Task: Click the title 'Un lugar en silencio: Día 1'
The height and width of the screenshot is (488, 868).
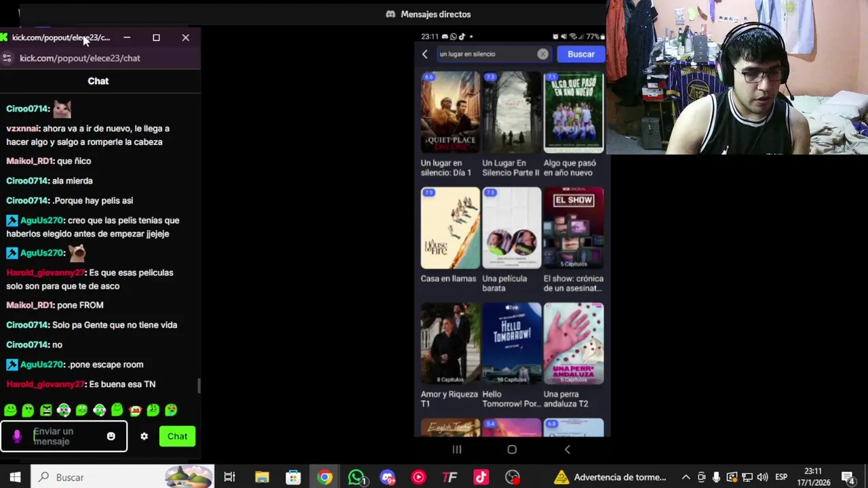Action: click(446, 168)
